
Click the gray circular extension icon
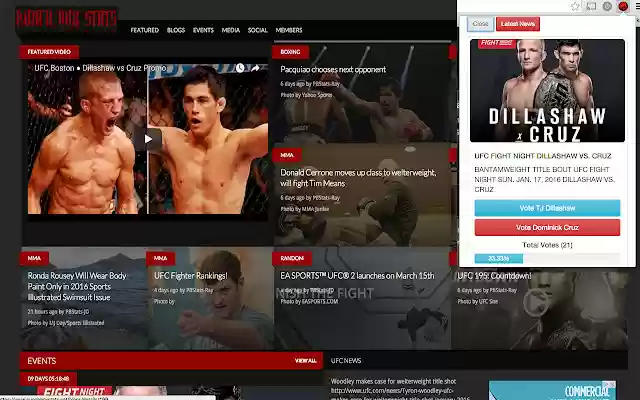click(x=607, y=7)
